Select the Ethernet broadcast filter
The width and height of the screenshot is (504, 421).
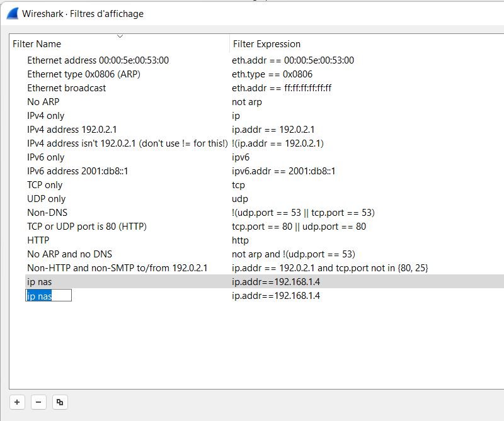coord(66,88)
